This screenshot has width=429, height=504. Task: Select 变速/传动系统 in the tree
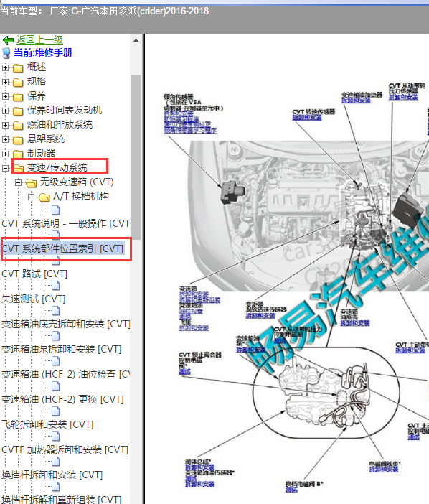[57, 167]
